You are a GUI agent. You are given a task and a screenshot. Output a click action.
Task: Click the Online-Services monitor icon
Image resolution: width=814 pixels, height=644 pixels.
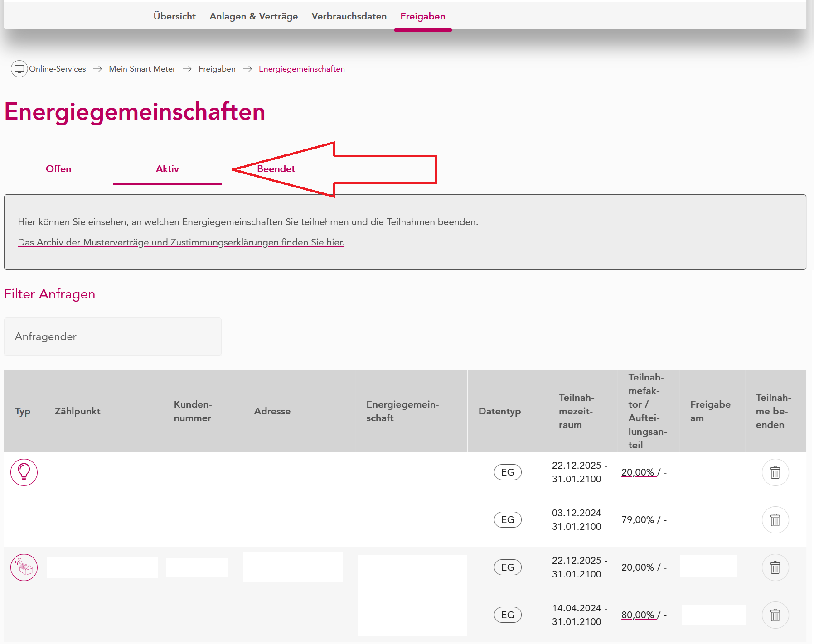coord(19,69)
